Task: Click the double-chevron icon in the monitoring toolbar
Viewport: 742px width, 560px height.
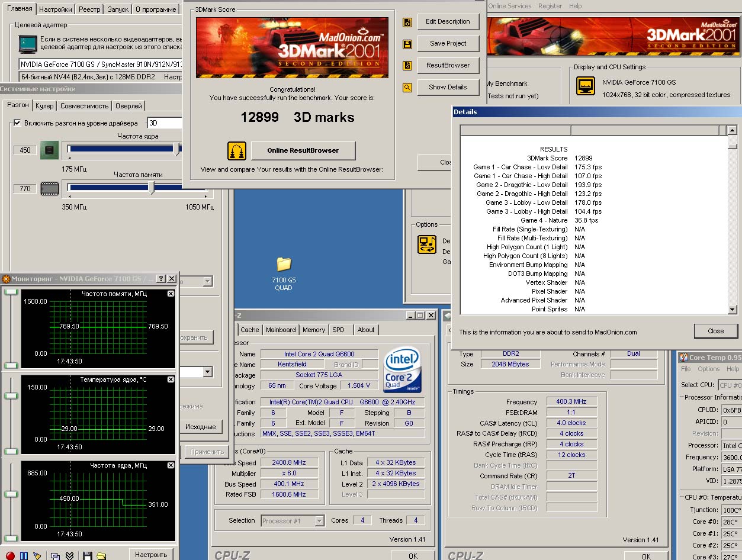Action: coord(69,556)
